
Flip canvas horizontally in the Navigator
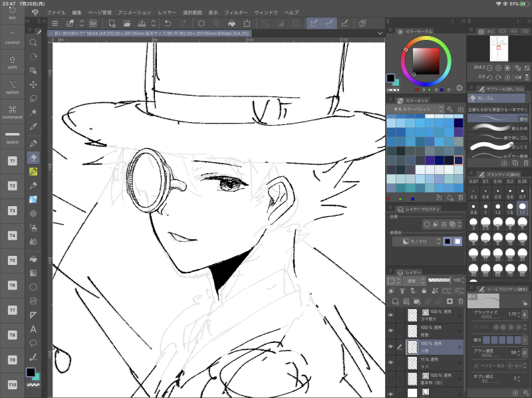point(518,77)
